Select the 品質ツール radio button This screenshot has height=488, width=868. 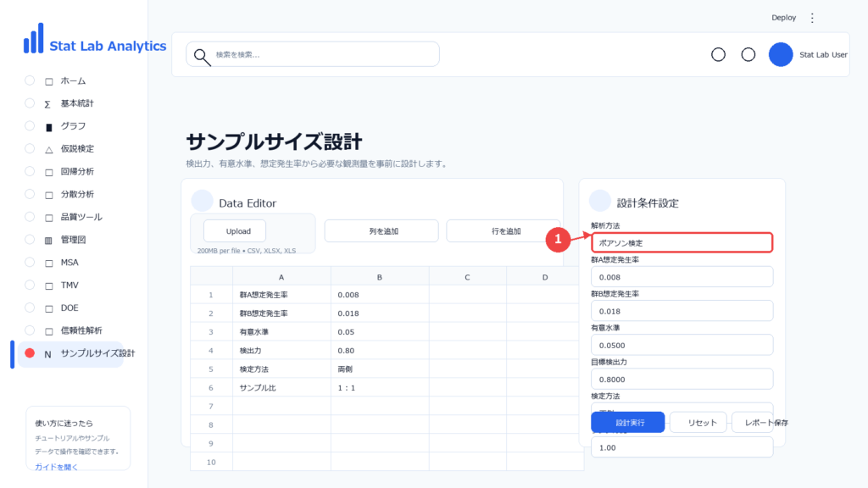click(x=30, y=216)
